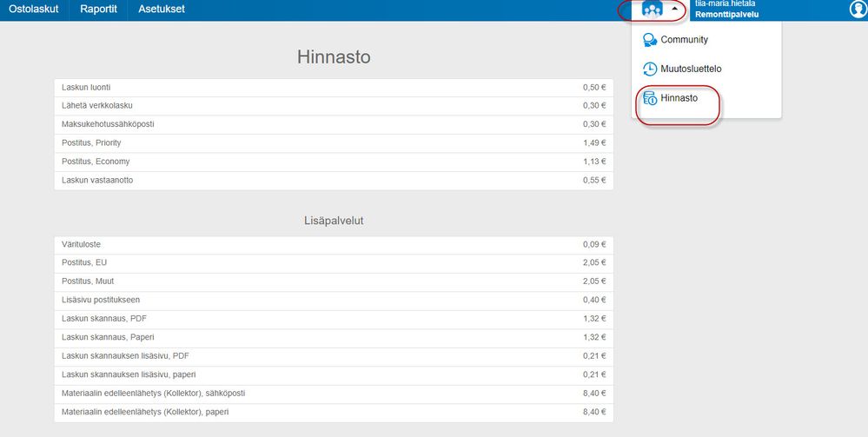Screen dimensions: 868x437
Task: Open the Asetukset menu
Action: coord(162,10)
